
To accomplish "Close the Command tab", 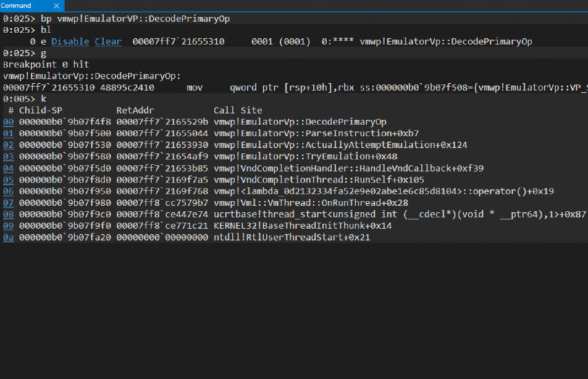I will (x=57, y=6).
